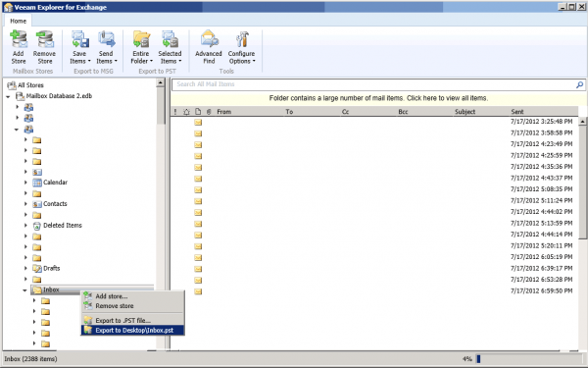The height and width of the screenshot is (368, 588).
Task: Click envelope icon of 4:35:36 PM mail
Action: point(198,168)
